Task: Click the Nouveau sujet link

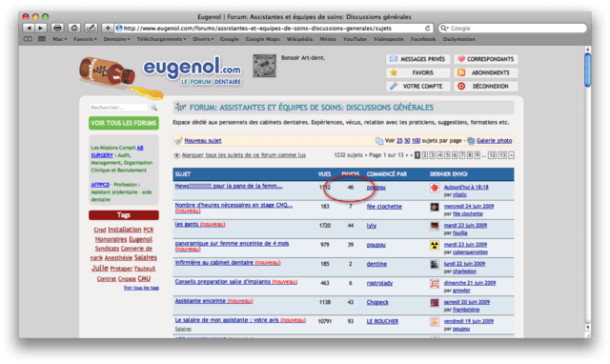Action: tap(203, 141)
